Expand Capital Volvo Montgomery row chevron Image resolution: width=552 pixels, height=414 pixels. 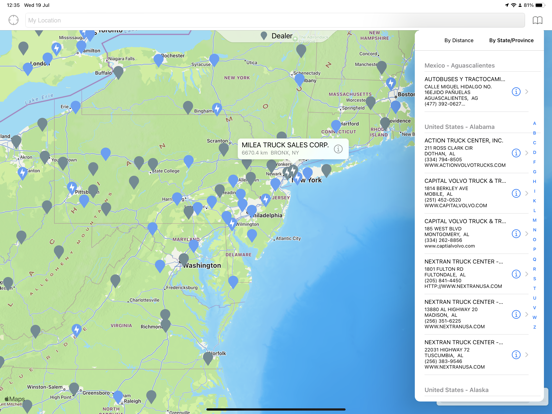pos(527,234)
